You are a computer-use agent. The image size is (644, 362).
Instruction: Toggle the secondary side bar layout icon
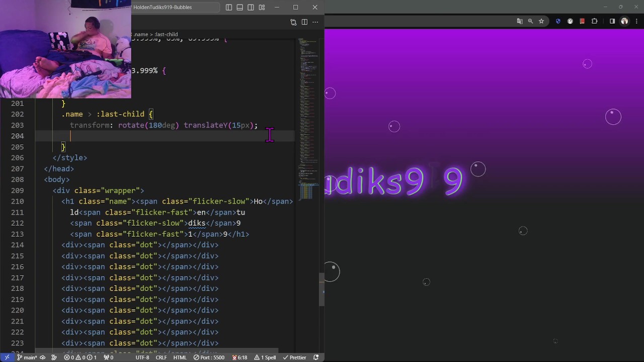tap(251, 8)
